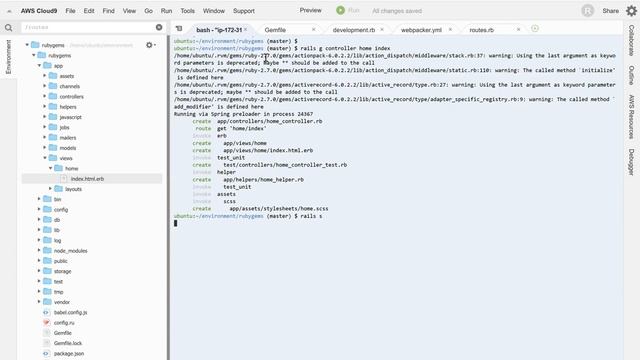Toggle the Environment side panel

[x=8, y=57]
